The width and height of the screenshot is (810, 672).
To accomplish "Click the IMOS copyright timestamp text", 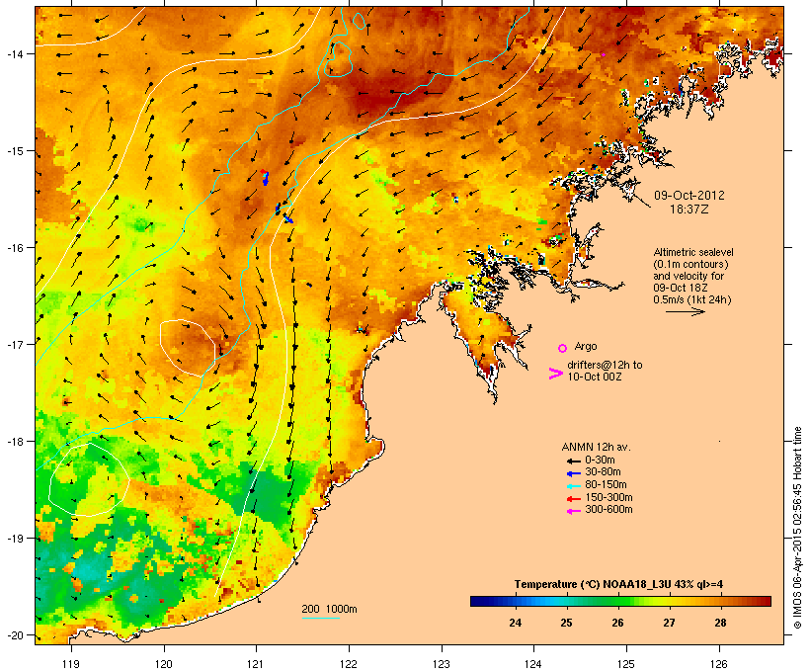I will pyautogui.click(x=797, y=528).
